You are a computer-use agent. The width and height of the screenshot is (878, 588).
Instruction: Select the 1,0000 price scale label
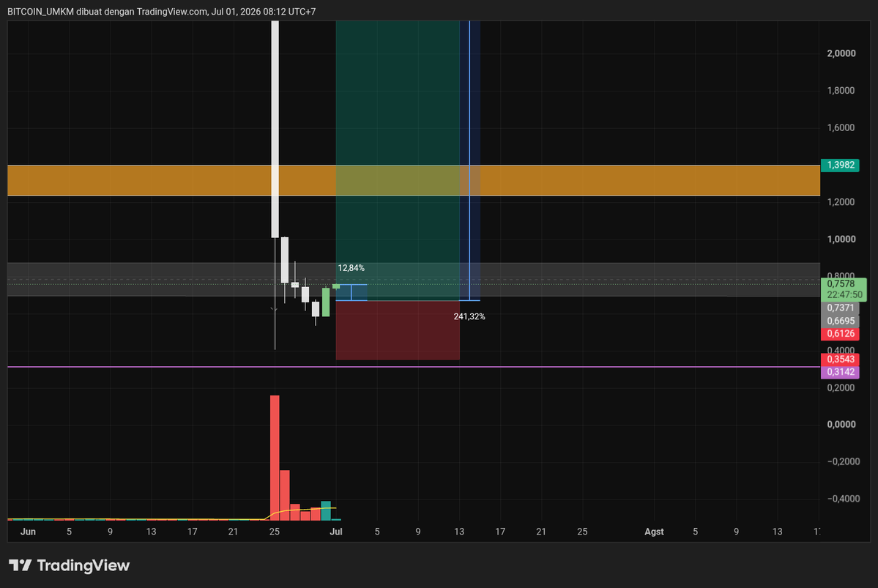click(841, 239)
